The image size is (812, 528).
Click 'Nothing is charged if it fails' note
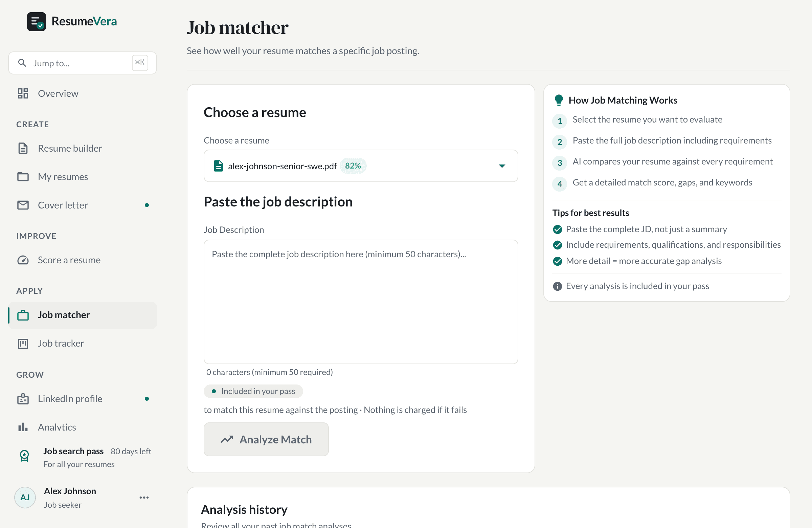[x=415, y=410]
